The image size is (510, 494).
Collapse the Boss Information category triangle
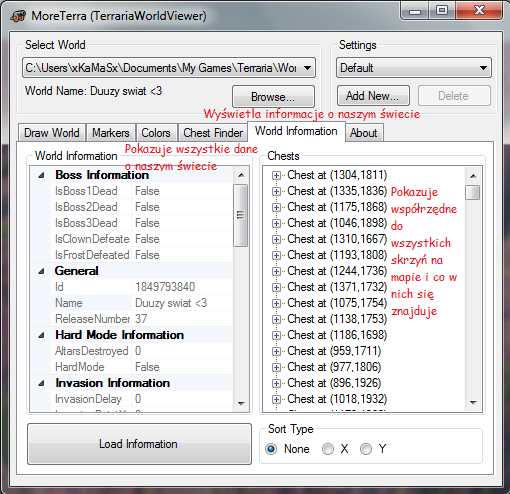point(41,175)
